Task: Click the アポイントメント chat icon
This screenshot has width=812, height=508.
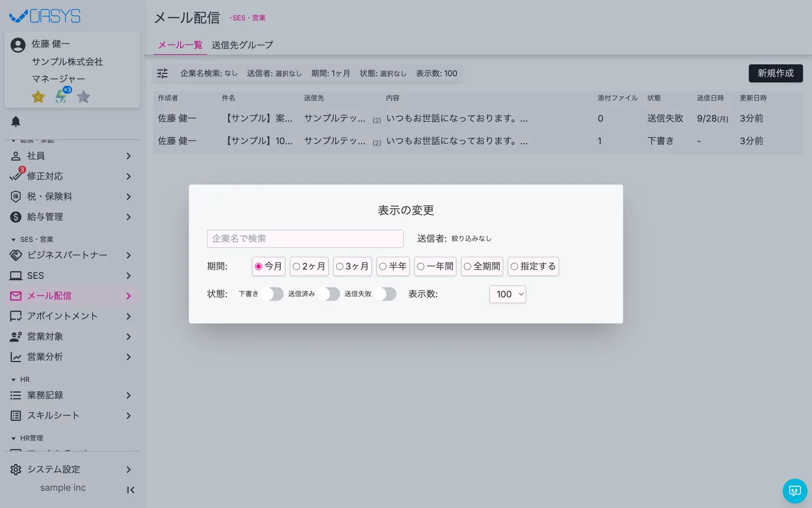Action: point(16,316)
